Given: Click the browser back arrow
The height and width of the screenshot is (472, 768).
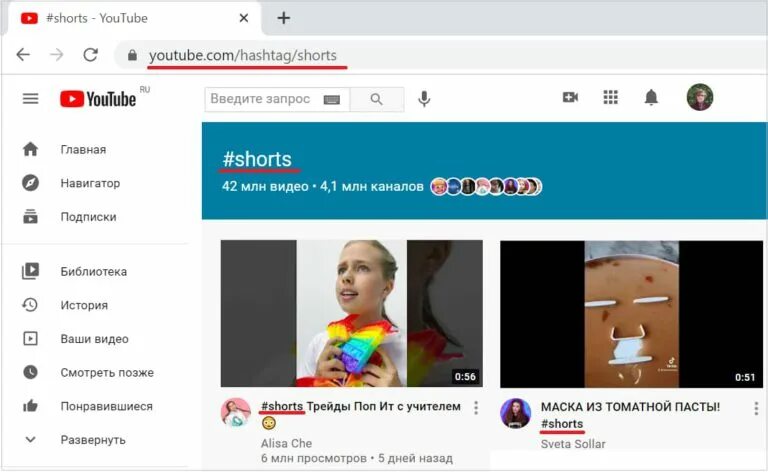Looking at the screenshot, I should (23, 55).
